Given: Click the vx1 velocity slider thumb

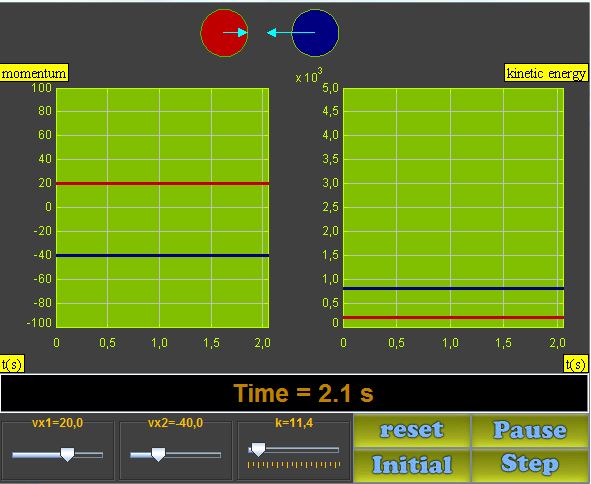Looking at the screenshot, I should pyautogui.click(x=67, y=455).
